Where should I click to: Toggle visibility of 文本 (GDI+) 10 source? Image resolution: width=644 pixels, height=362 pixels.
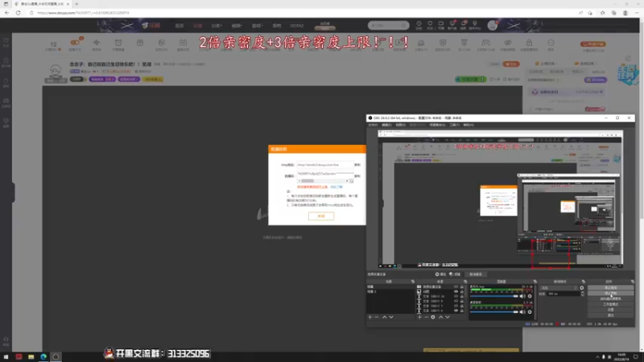[456, 296]
